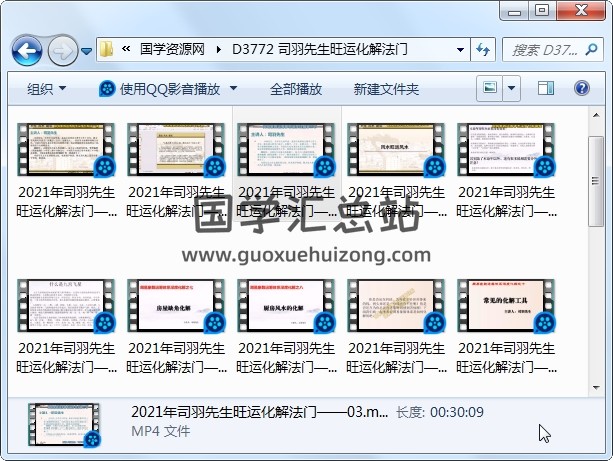Select the 国学资源网 breadcrumb
Image resolution: width=613 pixels, height=461 pixels.
click(x=172, y=49)
